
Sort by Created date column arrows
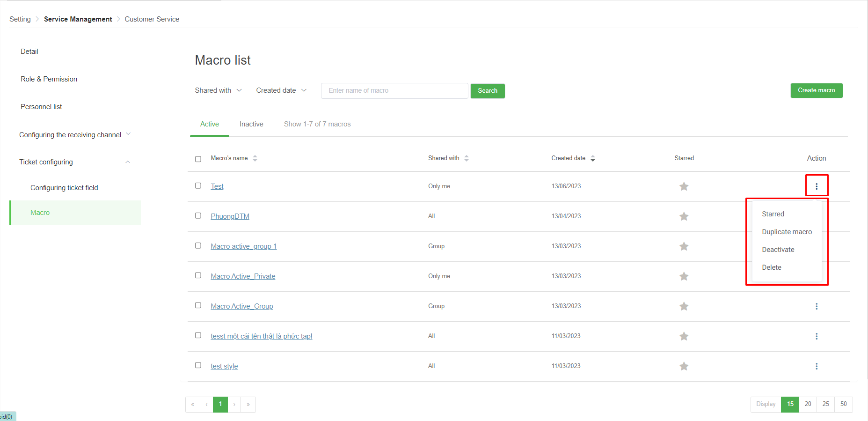(593, 158)
